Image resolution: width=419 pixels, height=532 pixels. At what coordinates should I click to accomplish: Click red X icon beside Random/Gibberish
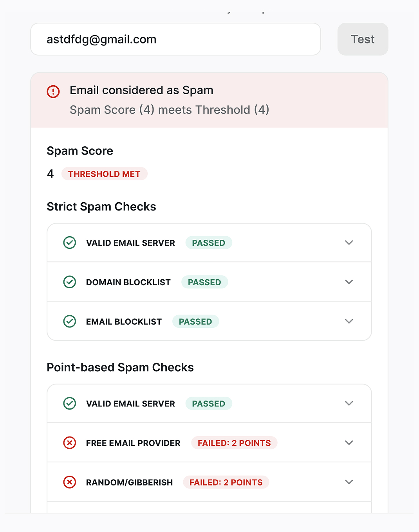[x=70, y=482]
